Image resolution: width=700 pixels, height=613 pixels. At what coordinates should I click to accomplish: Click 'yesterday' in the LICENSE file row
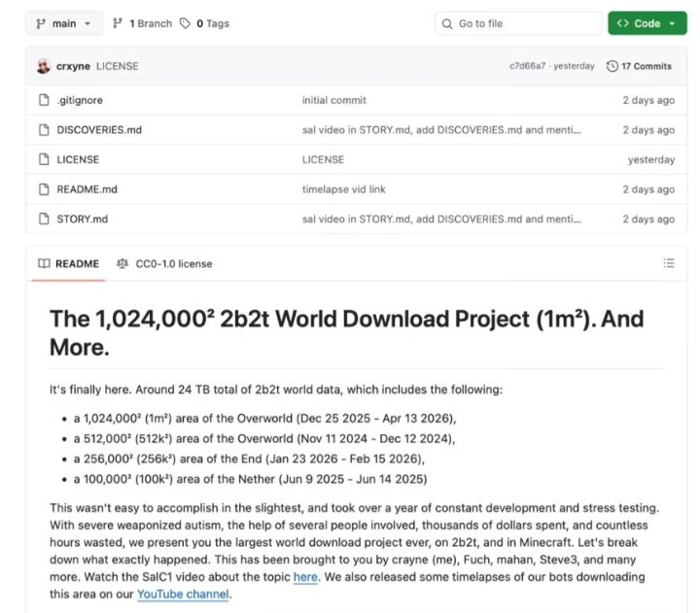click(651, 159)
